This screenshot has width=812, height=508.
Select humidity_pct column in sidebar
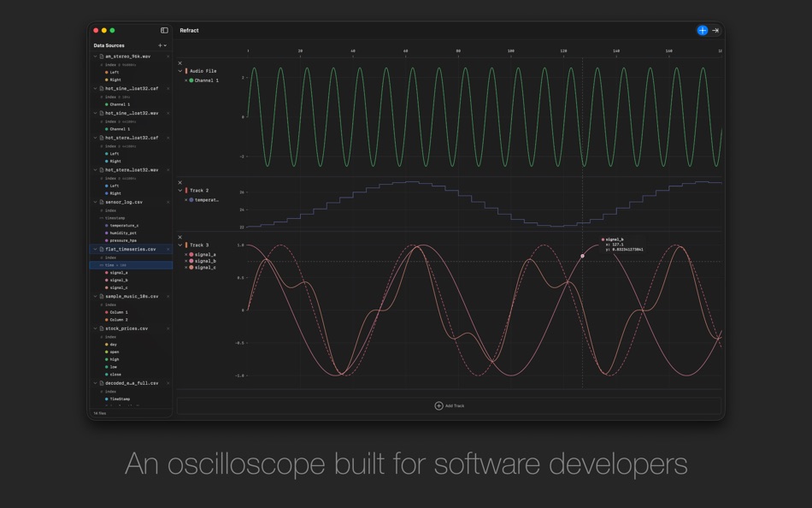click(123, 233)
